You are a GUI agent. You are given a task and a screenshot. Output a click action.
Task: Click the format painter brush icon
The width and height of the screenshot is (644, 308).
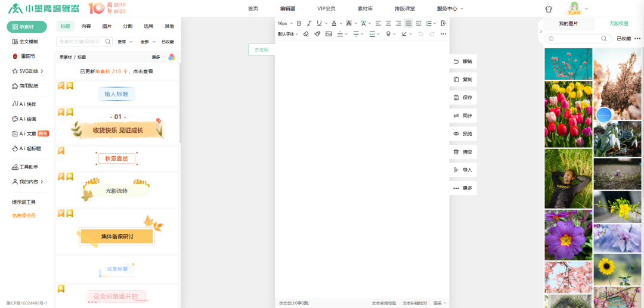click(x=317, y=34)
